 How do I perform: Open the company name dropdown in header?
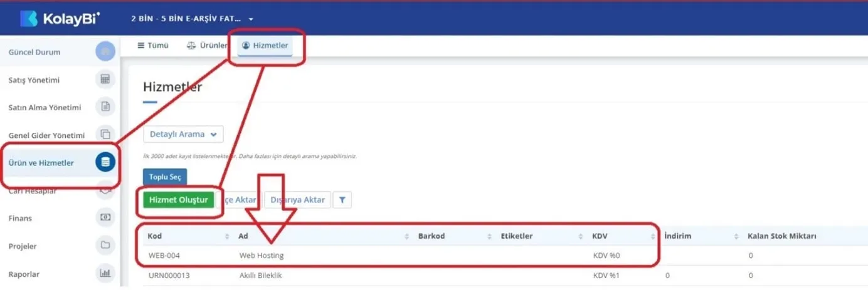tap(192, 19)
